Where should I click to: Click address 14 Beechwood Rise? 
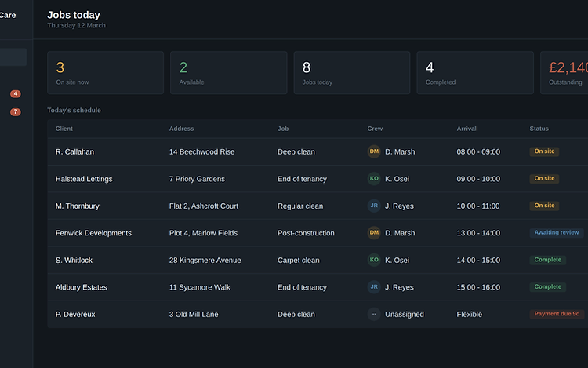201,152
